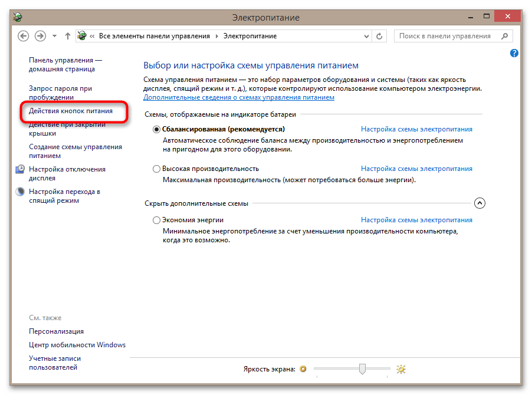Select the Сбалансированная (рекомендуется) plan
The height and width of the screenshot is (395, 532).
[156, 129]
